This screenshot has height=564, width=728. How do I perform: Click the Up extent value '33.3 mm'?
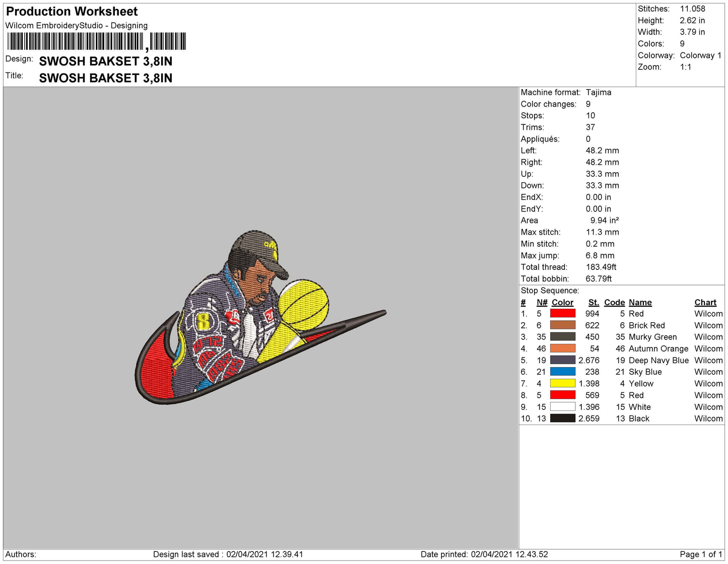(x=602, y=174)
